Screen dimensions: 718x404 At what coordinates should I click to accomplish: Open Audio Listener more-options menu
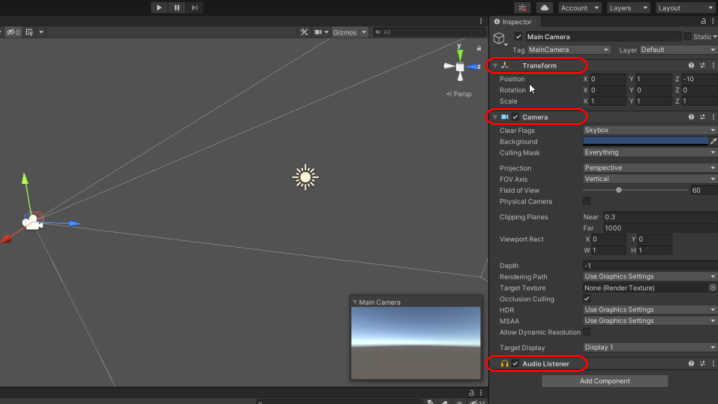pos(713,363)
